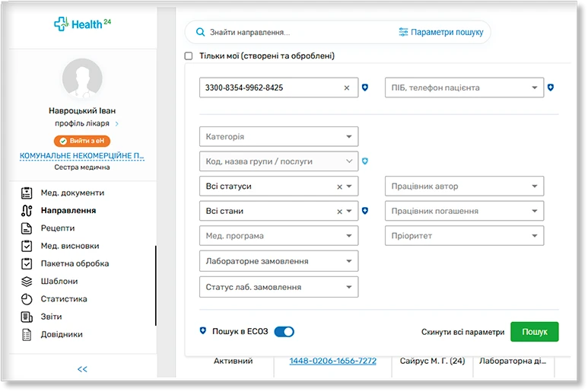
Task: Click the Активний status cell
Action: point(233,361)
